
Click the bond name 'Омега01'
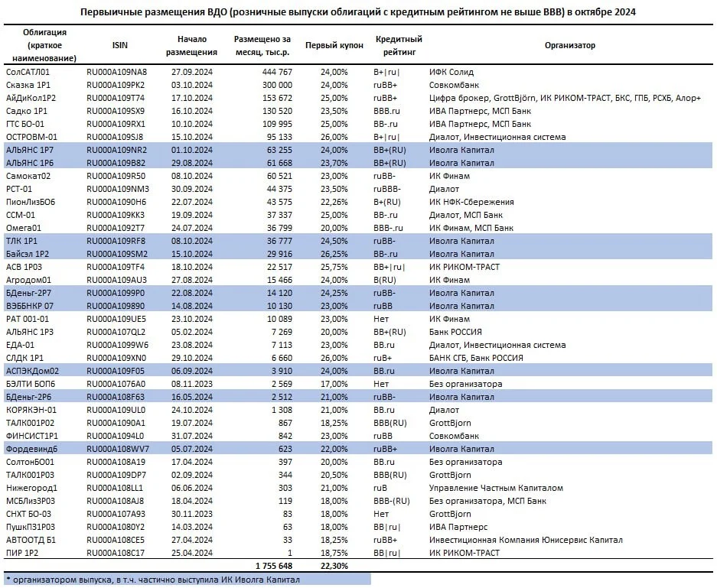point(24,228)
